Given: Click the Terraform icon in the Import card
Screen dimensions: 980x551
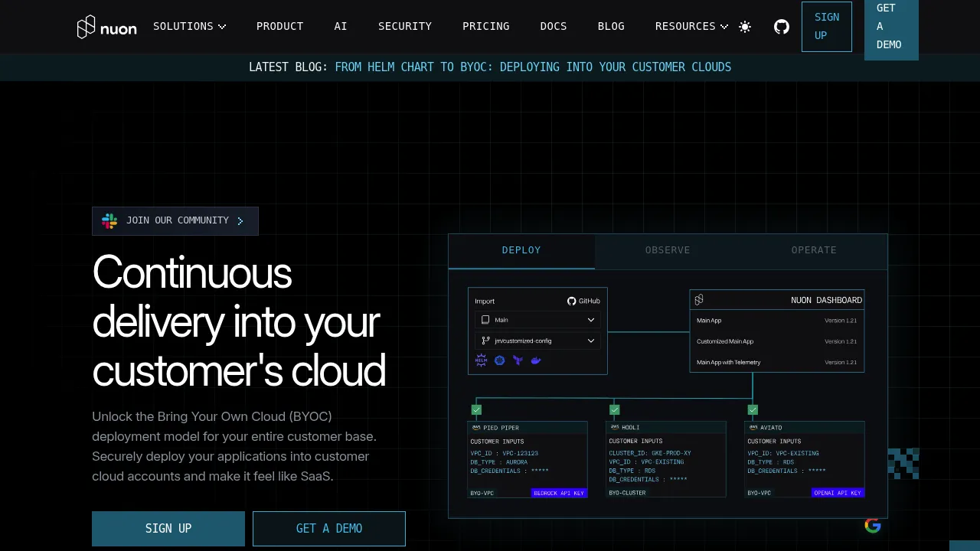Looking at the screenshot, I should pos(518,360).
